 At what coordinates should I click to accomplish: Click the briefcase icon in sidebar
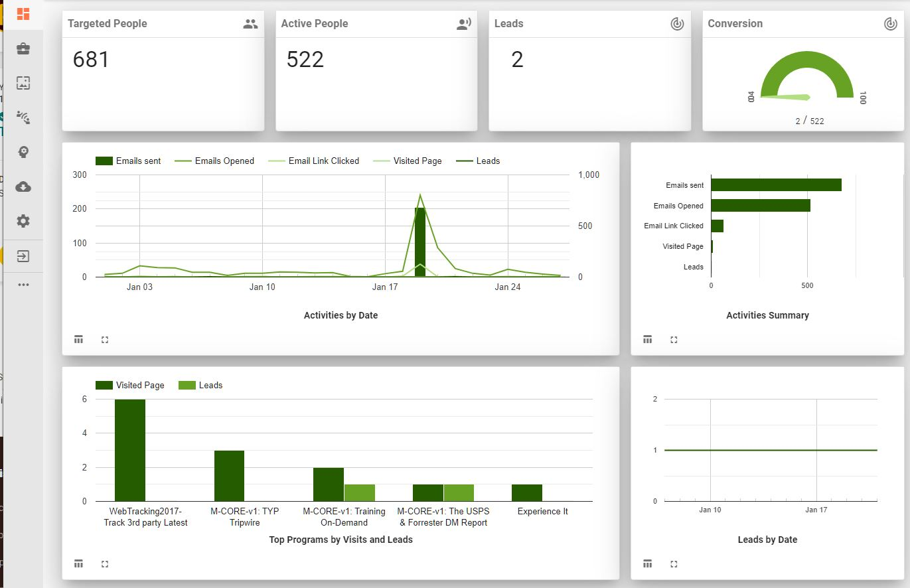pos(23,48)
